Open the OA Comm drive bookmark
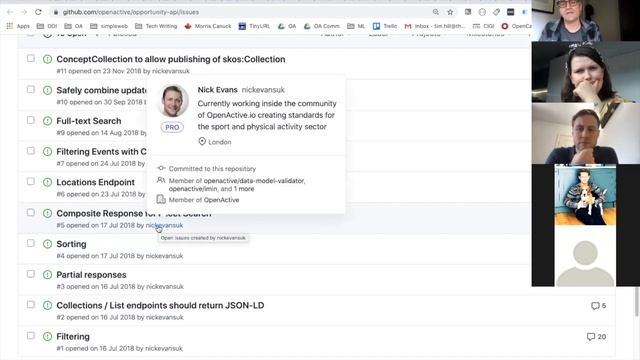The image size is (640, 360). tap(322, 26)
